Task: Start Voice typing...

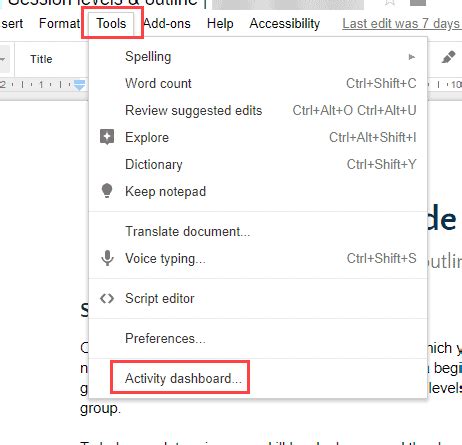Action: point(258,258)
